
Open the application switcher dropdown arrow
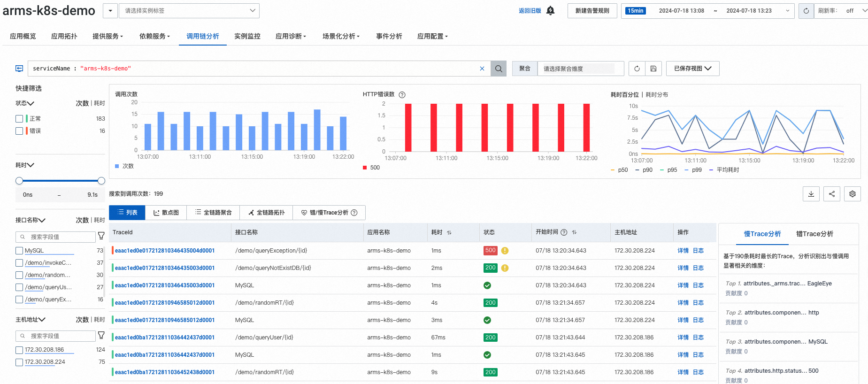(110, 11)
